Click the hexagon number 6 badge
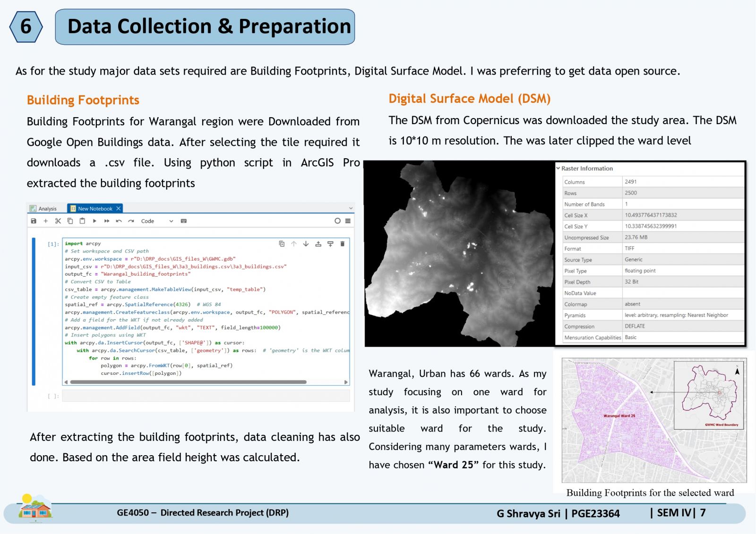 point(26,26)
